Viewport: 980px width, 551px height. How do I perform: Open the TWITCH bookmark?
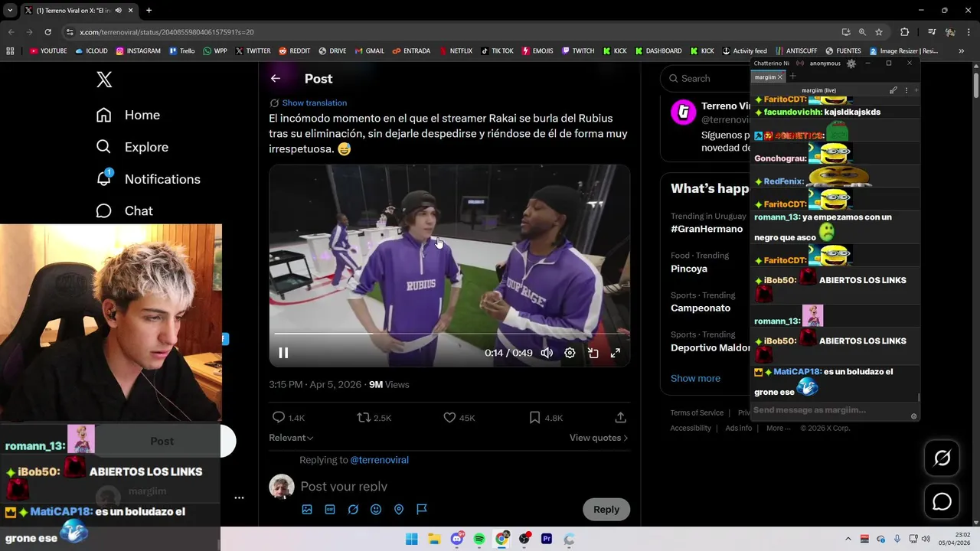(578, 51)
